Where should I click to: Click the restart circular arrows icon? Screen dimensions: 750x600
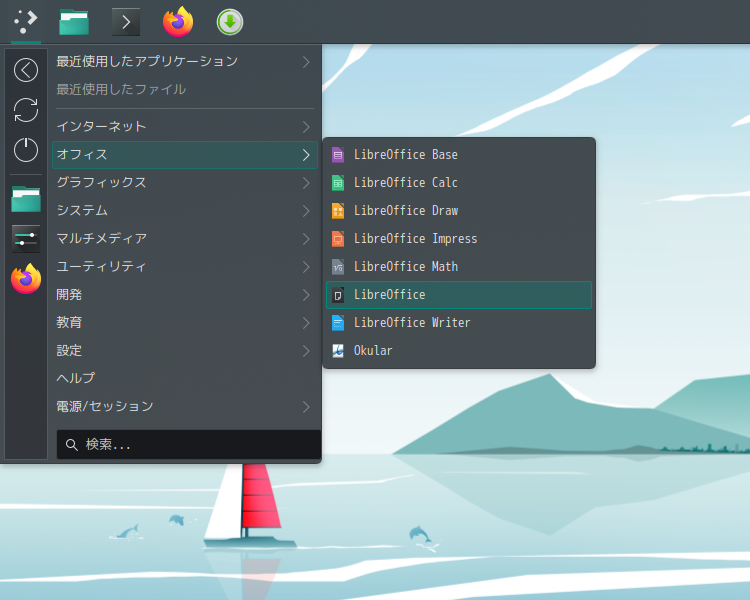coord(26,110)
